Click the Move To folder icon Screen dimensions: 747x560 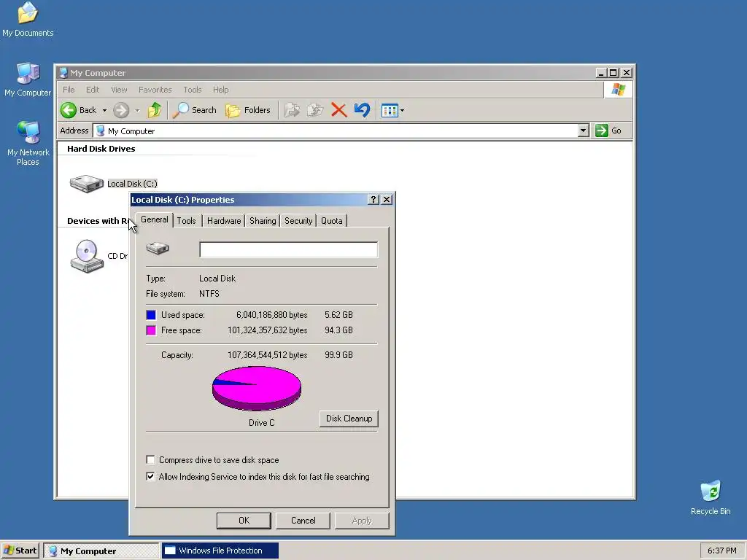click(x=292, y=110)
